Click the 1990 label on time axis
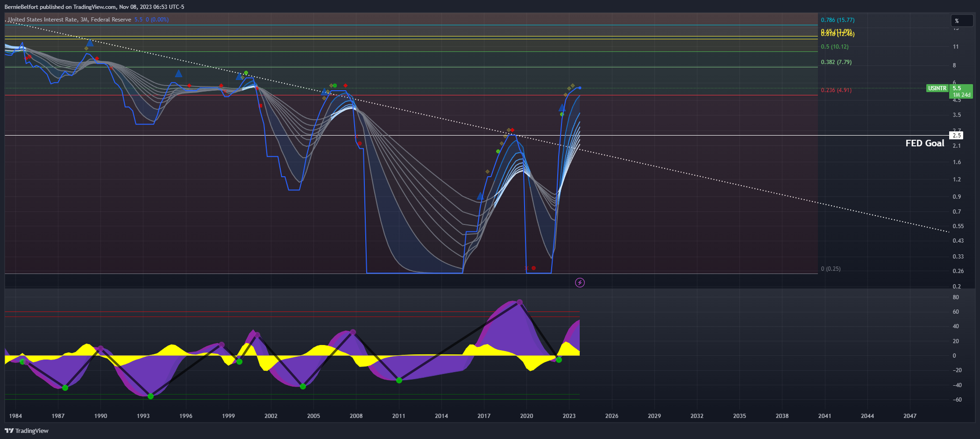 (x=100, y=416)
